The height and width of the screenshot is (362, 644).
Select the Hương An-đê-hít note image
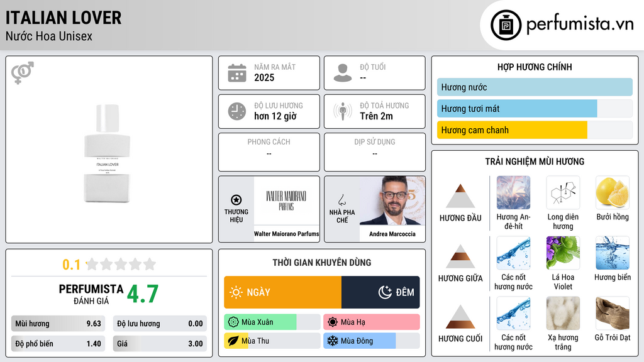[x=513, y=192]
